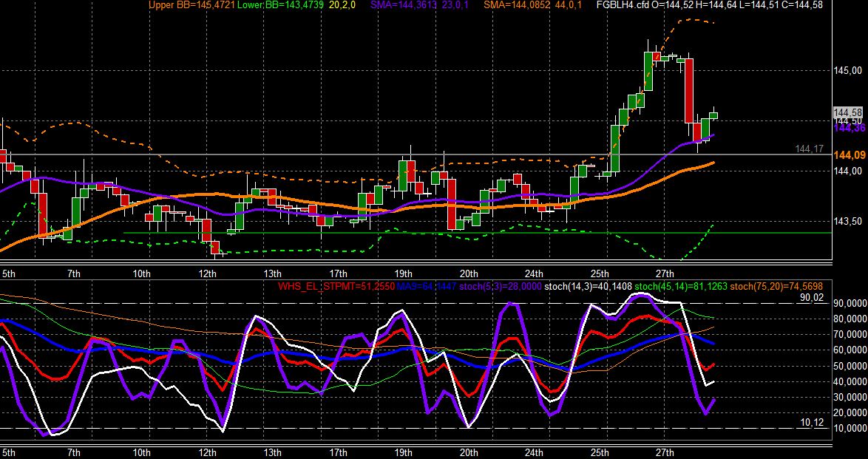Click the tall red candle after the 27th
The width and height of the screenshot is (868, 459).
pos(689,92)
